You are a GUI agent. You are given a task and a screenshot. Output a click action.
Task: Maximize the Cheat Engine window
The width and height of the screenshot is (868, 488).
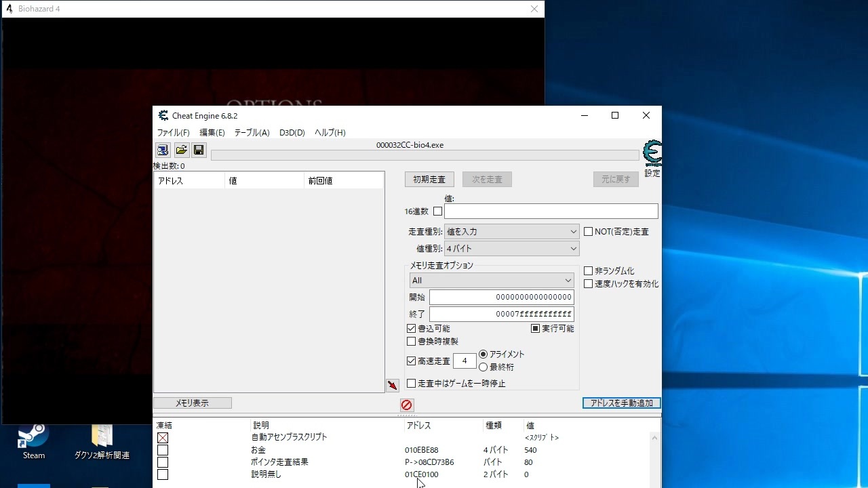point(615,115)
